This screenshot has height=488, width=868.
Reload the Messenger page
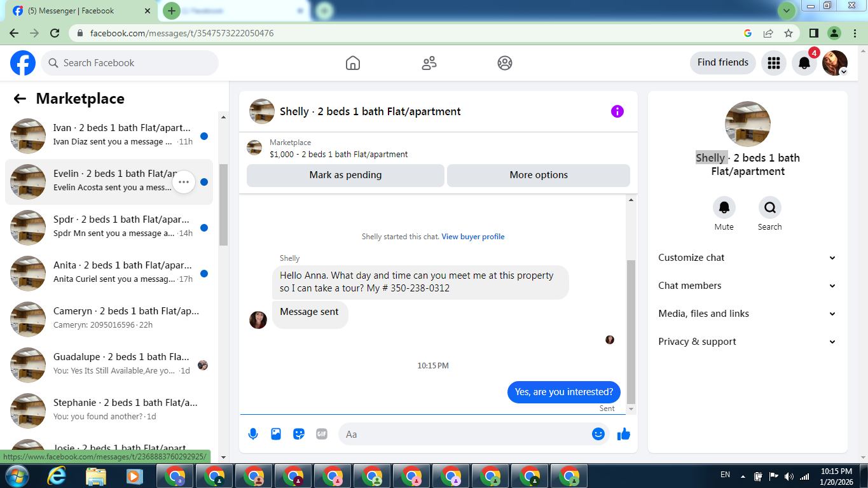(55, 33)
